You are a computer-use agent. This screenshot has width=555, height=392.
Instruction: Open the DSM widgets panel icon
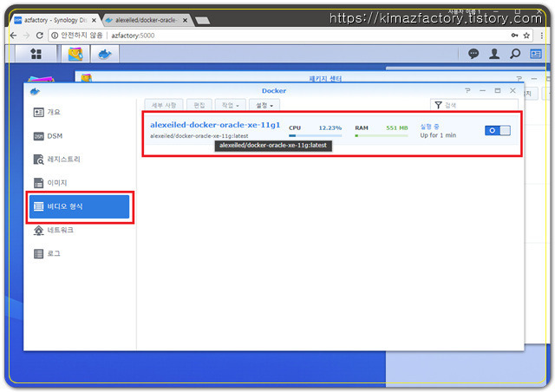(536, 54)
